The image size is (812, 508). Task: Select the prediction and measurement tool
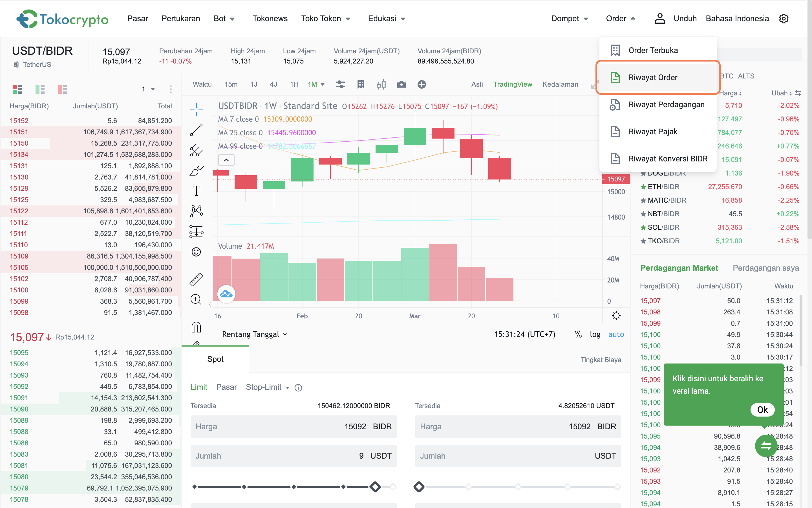pos(196,231)
